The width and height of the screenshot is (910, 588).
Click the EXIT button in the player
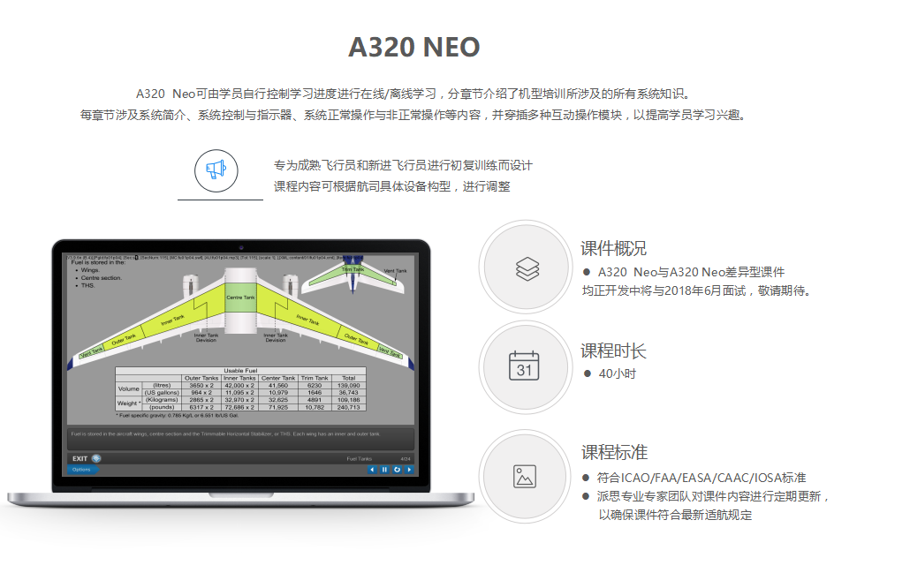pyautogui.click(x=80, y=459)
